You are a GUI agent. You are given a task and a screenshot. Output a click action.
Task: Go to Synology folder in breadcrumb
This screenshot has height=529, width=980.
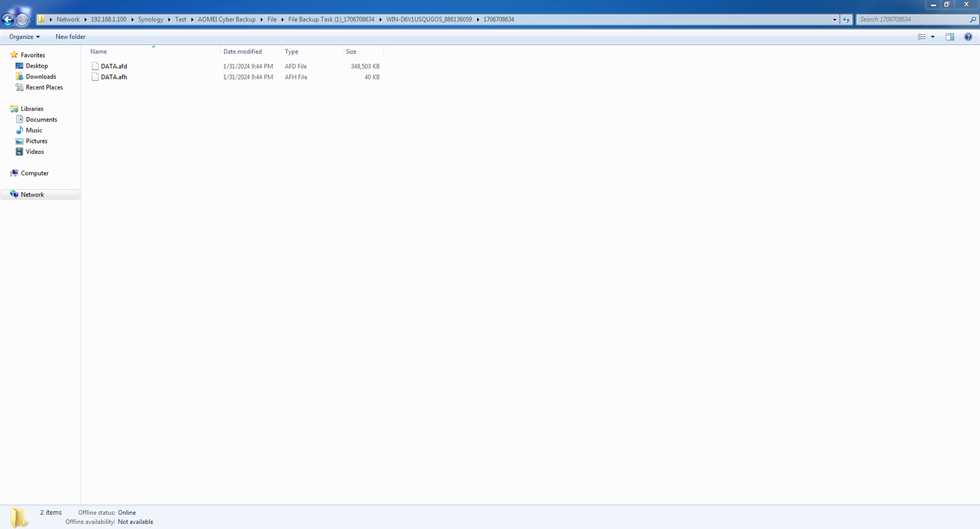(x=151, y=20)
